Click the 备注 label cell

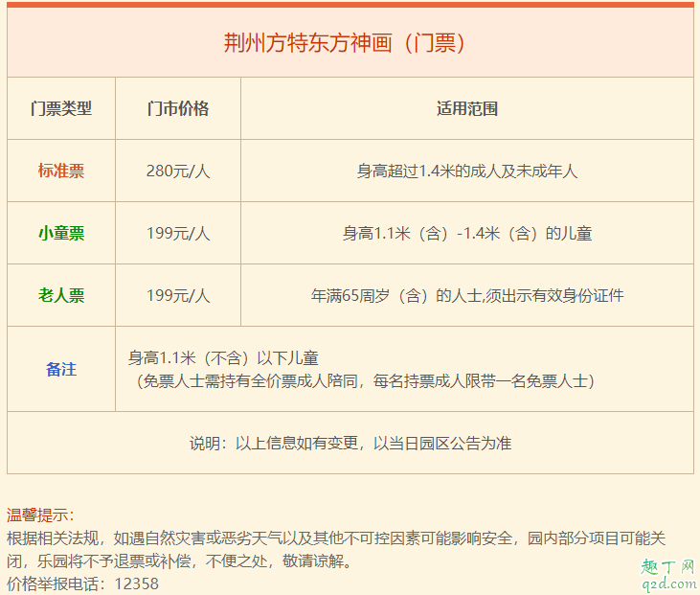(x=61, y=369)
